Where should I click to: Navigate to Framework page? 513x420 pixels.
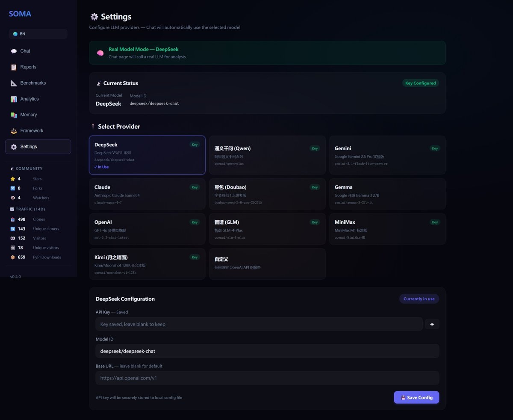coord(38,131)
